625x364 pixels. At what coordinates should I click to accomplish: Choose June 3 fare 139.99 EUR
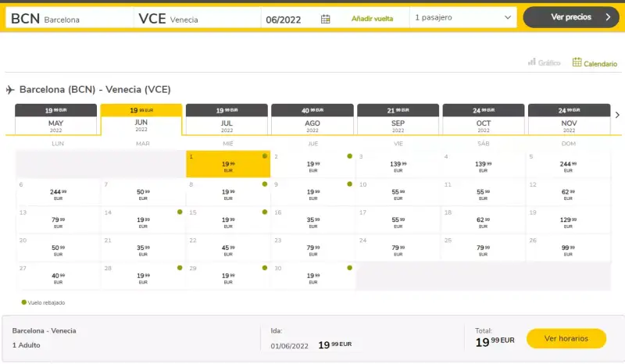point(398,164)
